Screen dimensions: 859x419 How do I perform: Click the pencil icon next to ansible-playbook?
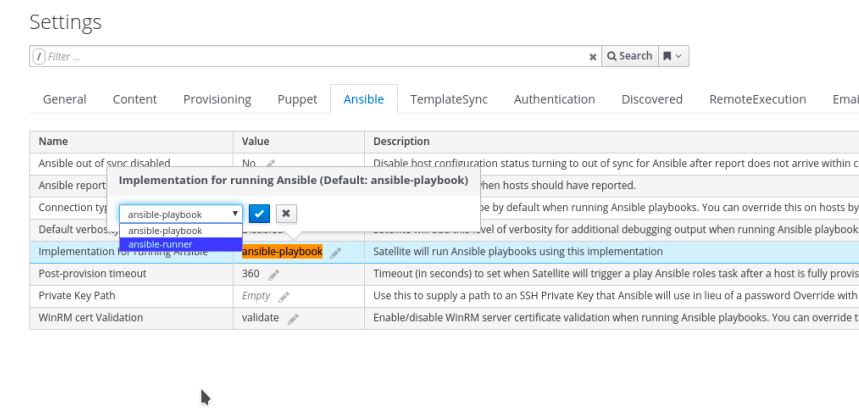point(335,253)
